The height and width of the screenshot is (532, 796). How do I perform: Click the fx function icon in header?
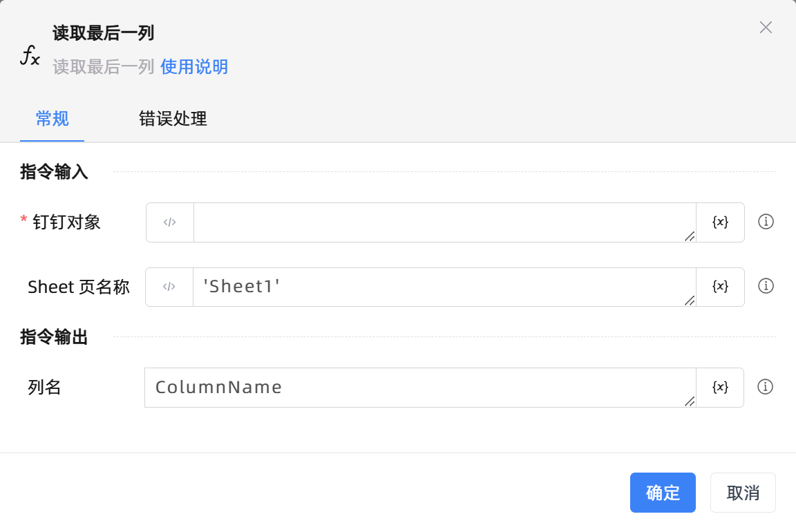pos(30,55)
